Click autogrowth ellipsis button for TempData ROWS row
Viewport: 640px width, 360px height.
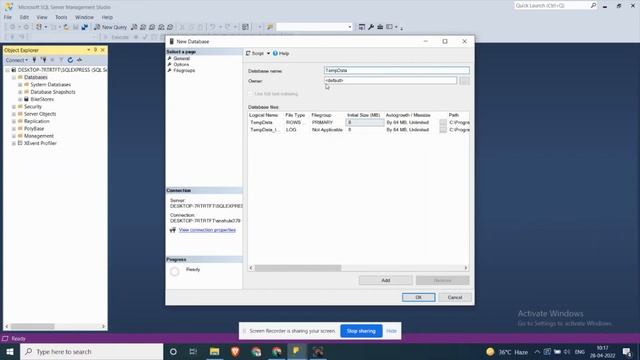click(443, 122)
